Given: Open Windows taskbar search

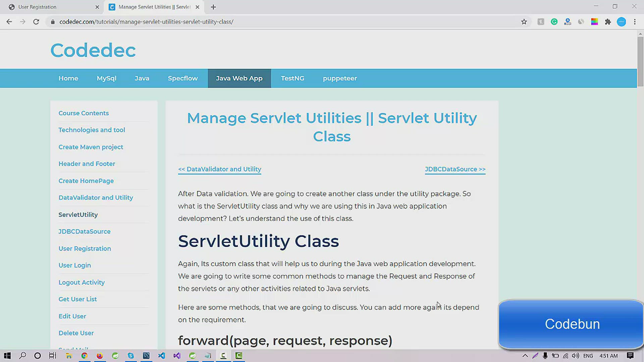Looking at the screenshot, I should [22, 356].
